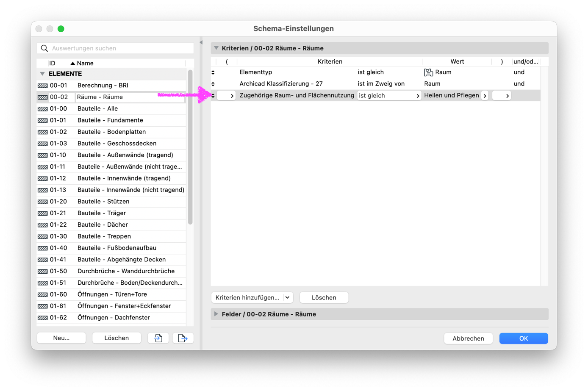This screenshot has width=588, height=391.
Task: Click the schema icon of row 01-10
Action: (42, 155)
